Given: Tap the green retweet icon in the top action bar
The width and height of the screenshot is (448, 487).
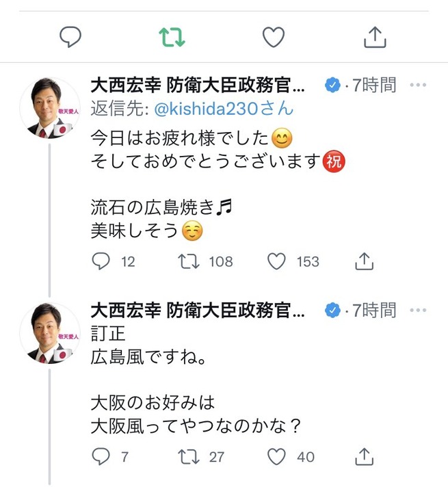Looking at the screenshot, I should [172, 38].
